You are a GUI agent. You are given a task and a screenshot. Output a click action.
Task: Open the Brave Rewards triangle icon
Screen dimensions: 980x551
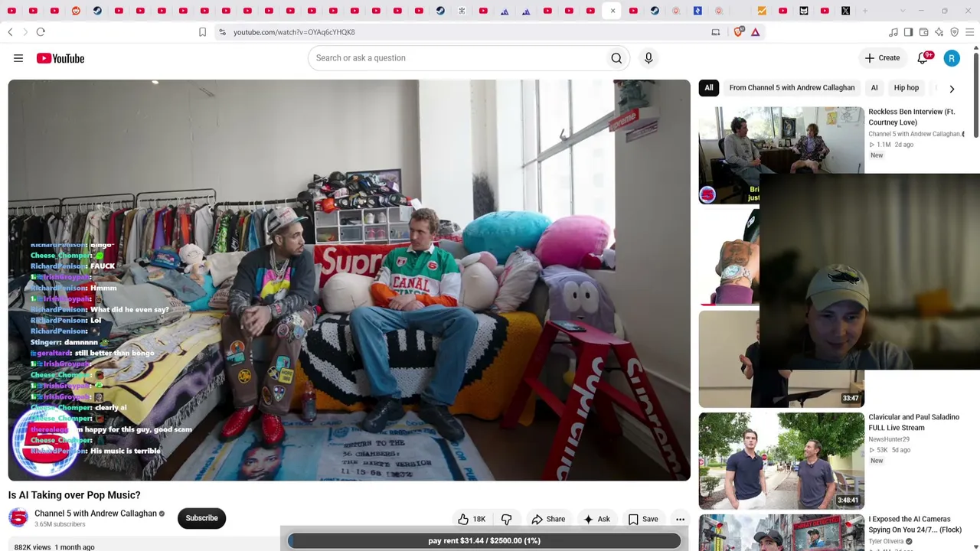point(755,32)
